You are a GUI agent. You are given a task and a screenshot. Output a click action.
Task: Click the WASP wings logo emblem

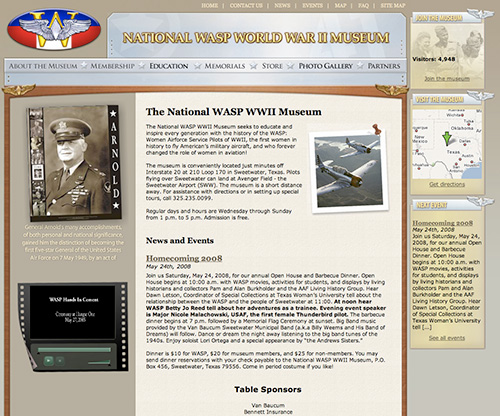tap(54, 29)
